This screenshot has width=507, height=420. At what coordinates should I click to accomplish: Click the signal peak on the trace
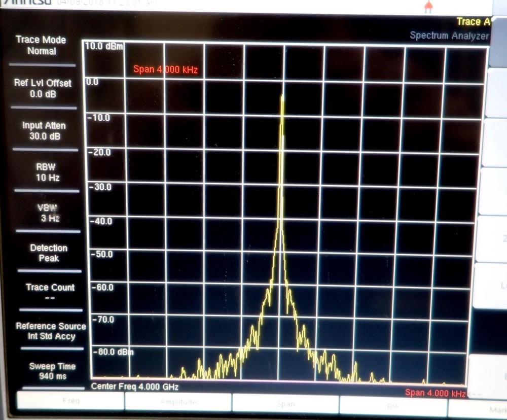[282, 96]
